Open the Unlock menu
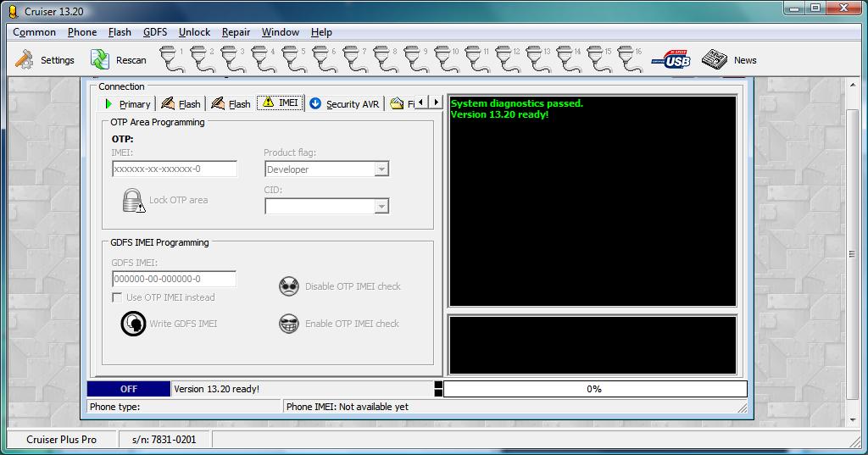This screenshot has height=455, width=868. pos(194,32)
